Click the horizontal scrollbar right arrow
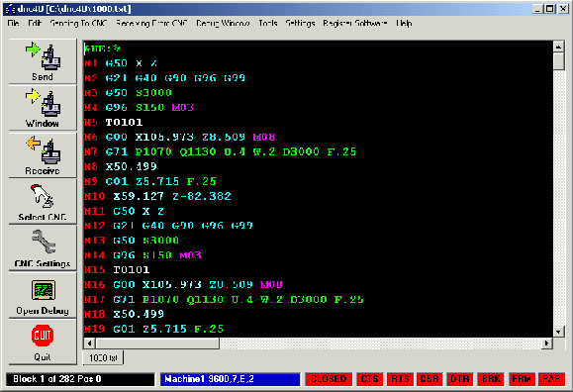This screenshot has width=573, height=392. point(546,343)
